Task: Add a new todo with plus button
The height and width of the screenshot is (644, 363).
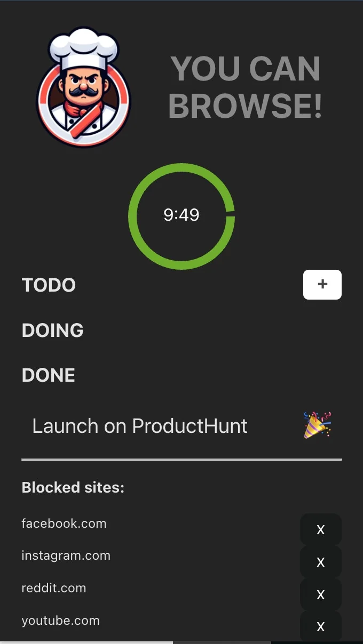Action: click(322, 285)
